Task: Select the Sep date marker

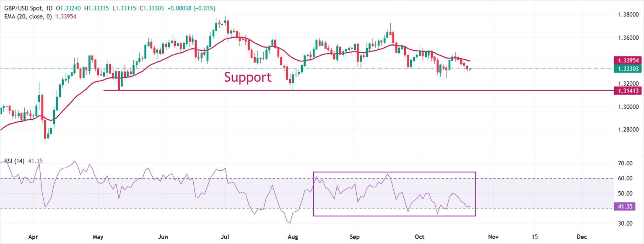Action: [355, 237]
